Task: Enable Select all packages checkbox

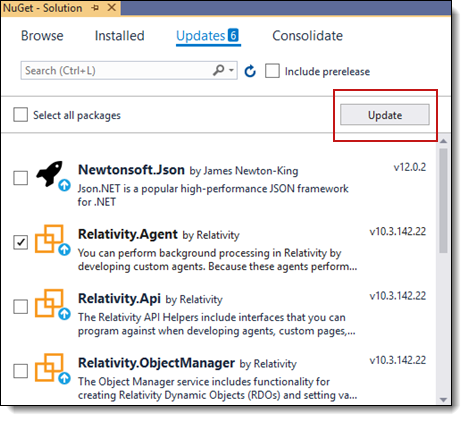Action: click(21, 115)
